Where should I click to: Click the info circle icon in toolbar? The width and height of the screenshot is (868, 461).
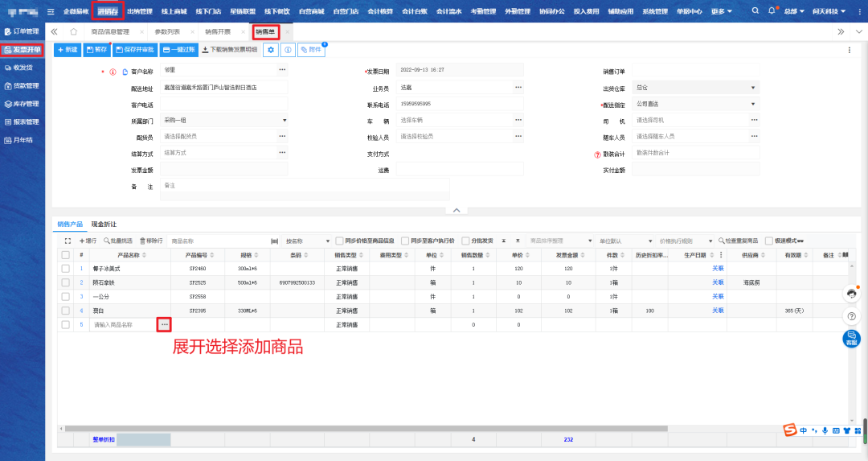(288, 50)
